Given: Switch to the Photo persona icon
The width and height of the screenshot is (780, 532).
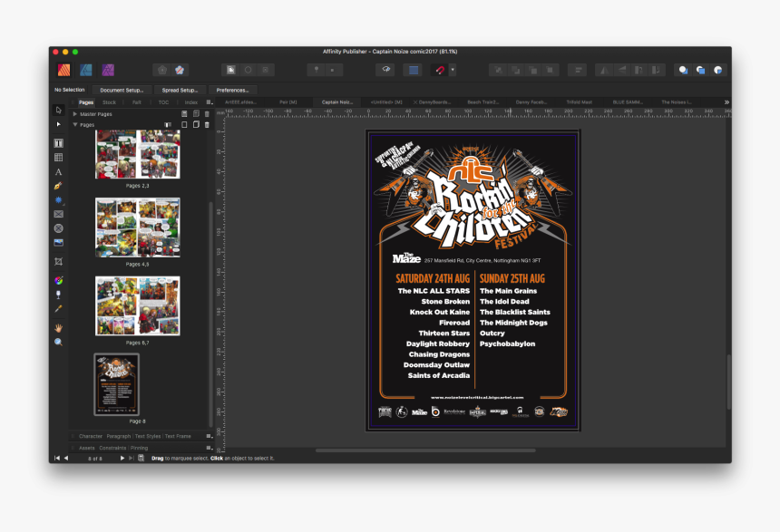Looking at the screenshot, I should click(x=108, y=70).
